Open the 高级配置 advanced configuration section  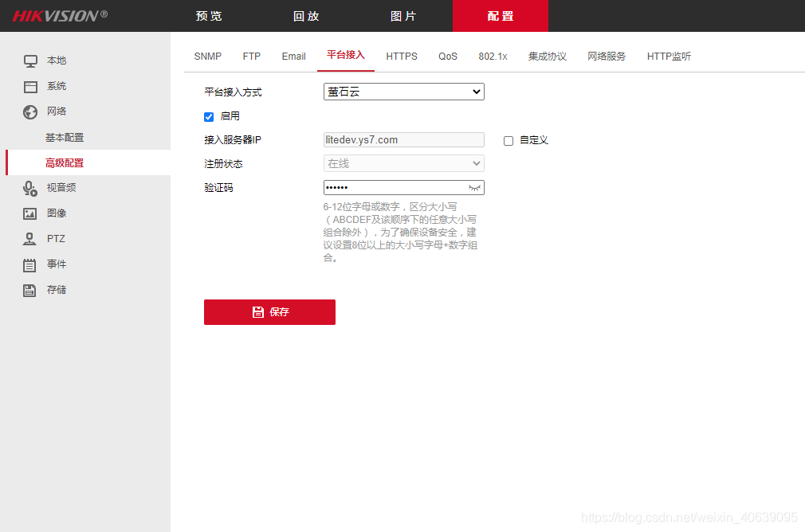64,162
